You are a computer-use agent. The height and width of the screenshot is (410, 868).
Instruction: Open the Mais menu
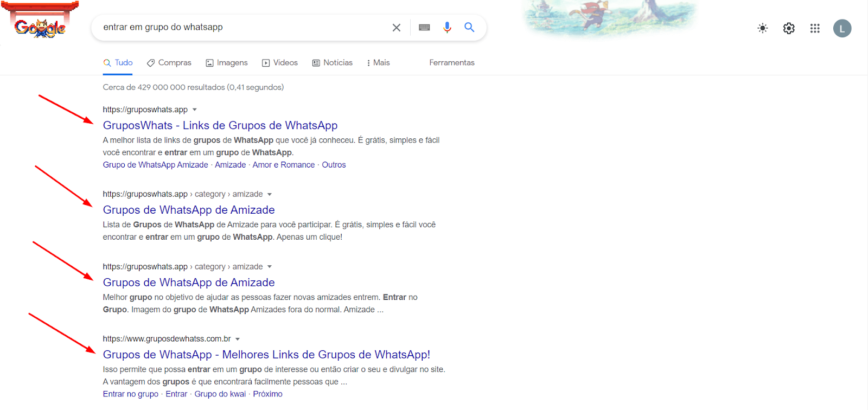[x=379, y=63]
